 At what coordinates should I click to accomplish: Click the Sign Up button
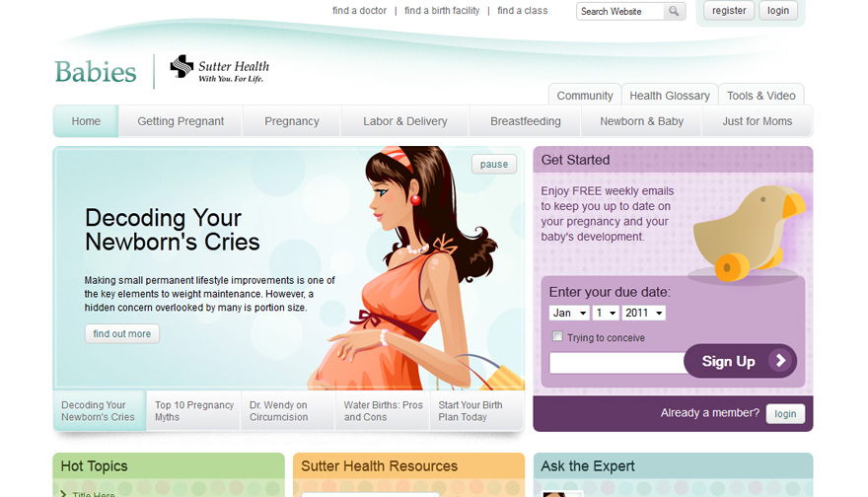click(x=740, y=361)
